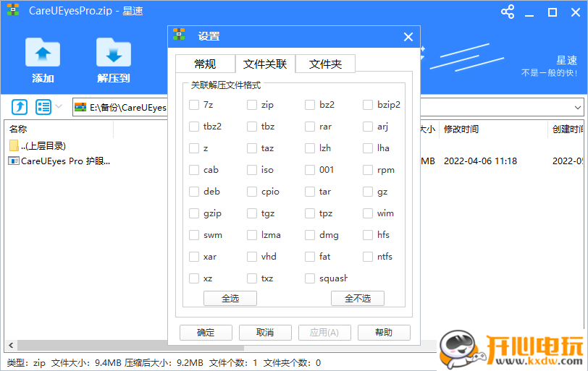Check the ntfs format checkbox

[x=368, y=257]
